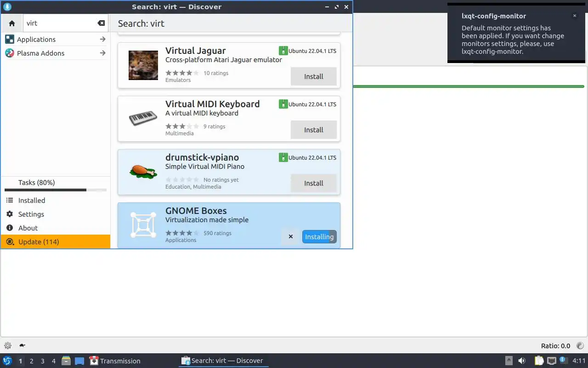Clear the search field text
This screenshot has width=588, height=368.
tap(101, 23)
